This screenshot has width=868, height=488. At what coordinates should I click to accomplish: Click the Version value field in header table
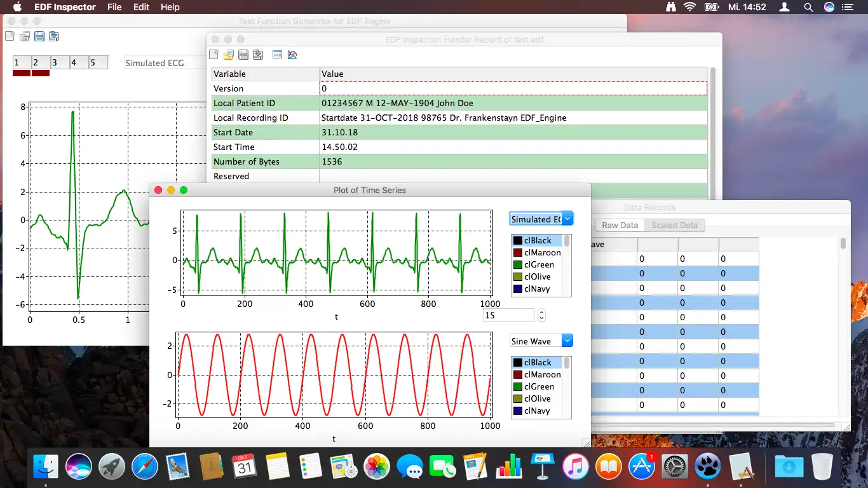pos(513,88)
